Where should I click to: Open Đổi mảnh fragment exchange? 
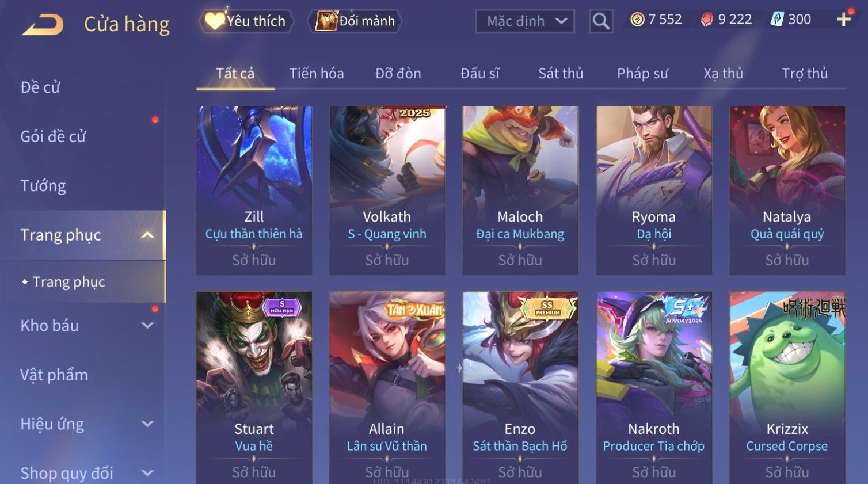[355, 21]
